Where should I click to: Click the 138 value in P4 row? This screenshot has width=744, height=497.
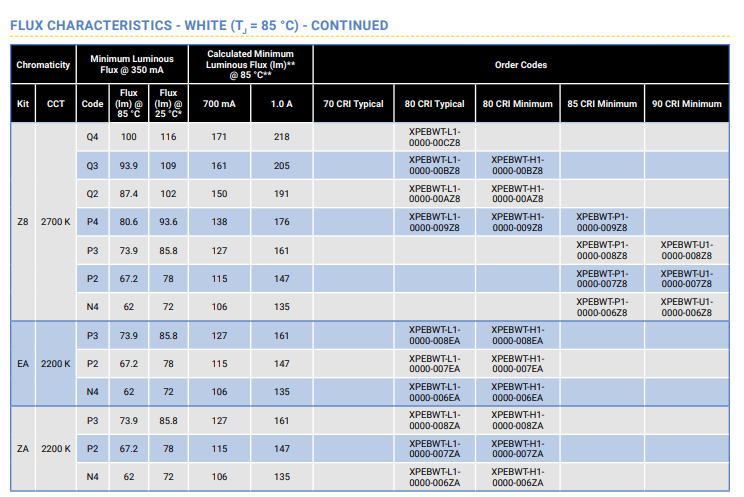[x=219, y=222]
